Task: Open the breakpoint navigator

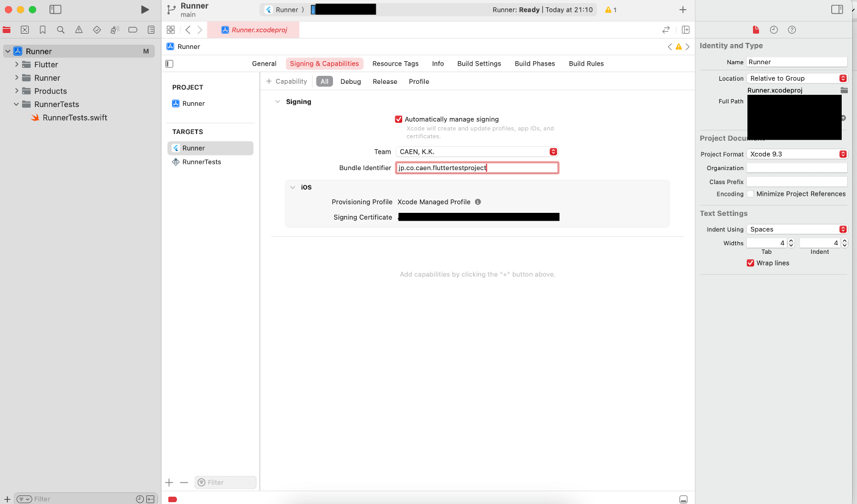Action: click(x=133, y=29)
